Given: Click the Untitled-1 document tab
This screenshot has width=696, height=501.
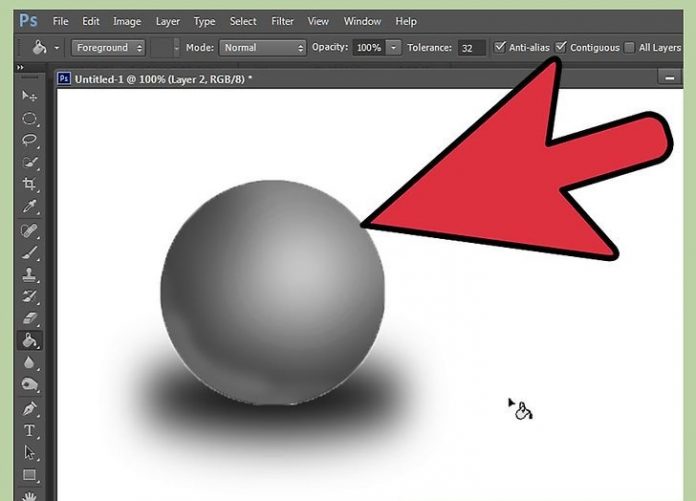Looking at the screenshot, I should click(155, 77).
